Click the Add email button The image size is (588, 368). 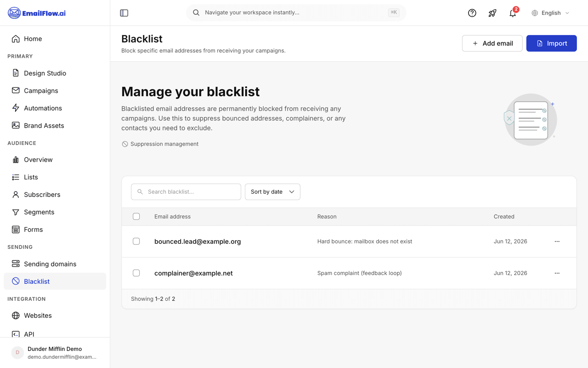[492, 43]
